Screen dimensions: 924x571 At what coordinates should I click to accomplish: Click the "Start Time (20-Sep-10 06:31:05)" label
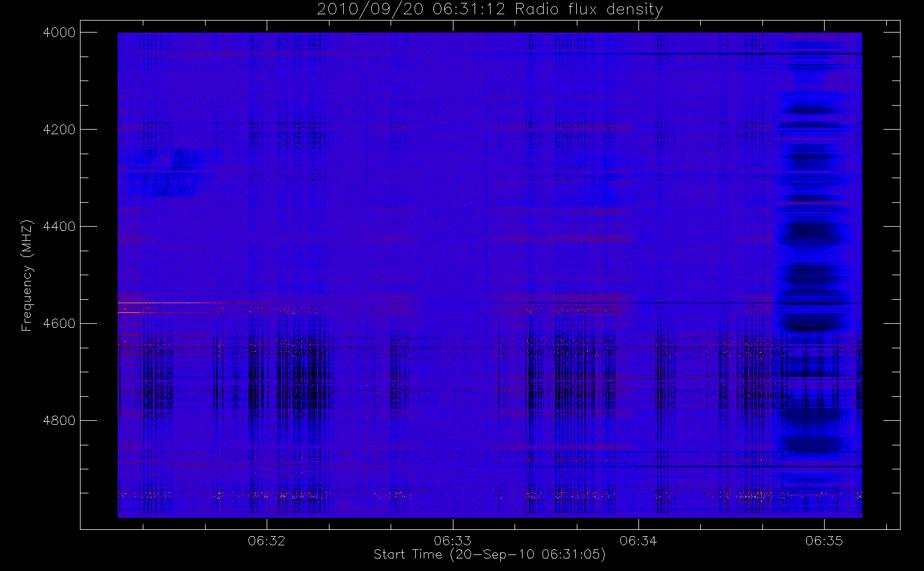click(x=489, y=554)
